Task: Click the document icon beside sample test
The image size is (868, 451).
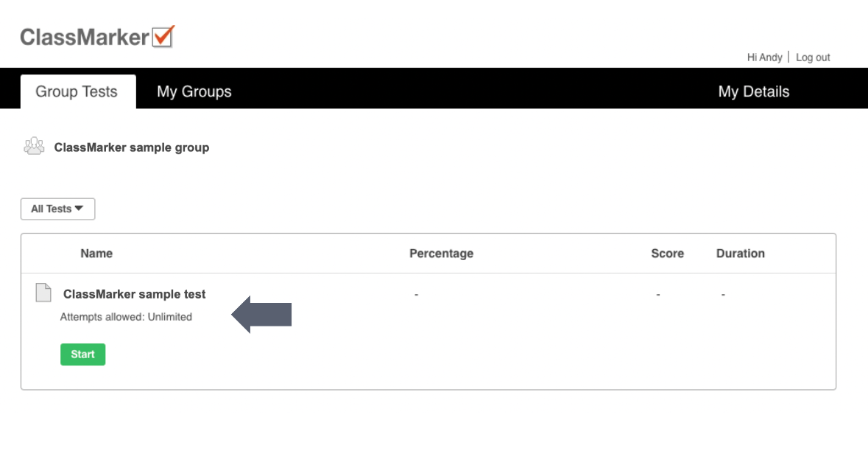Action: point(43,293)
